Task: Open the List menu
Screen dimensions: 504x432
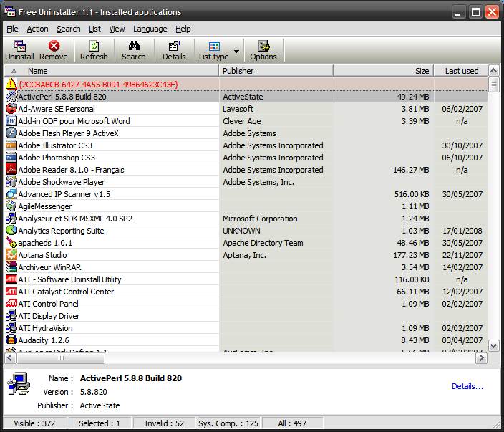Action: (94, 29)
